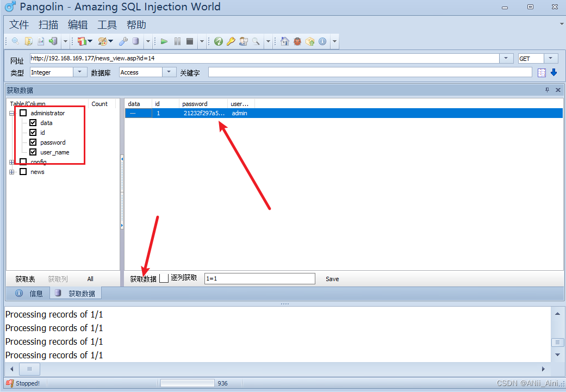The width and height of the screenshot is (566, 392).
Task: Uncheck the password column checkbox
Action: (x=33, y=142)
